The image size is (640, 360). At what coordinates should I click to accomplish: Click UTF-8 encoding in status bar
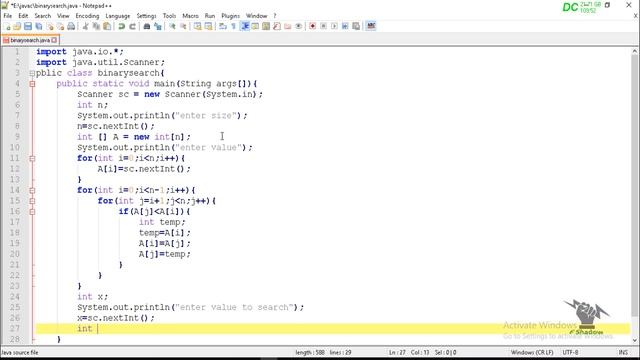[x=570, y=352]
